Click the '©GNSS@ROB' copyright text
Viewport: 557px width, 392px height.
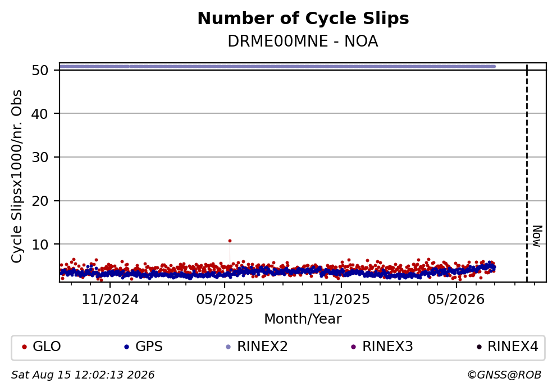coord(504,375)
